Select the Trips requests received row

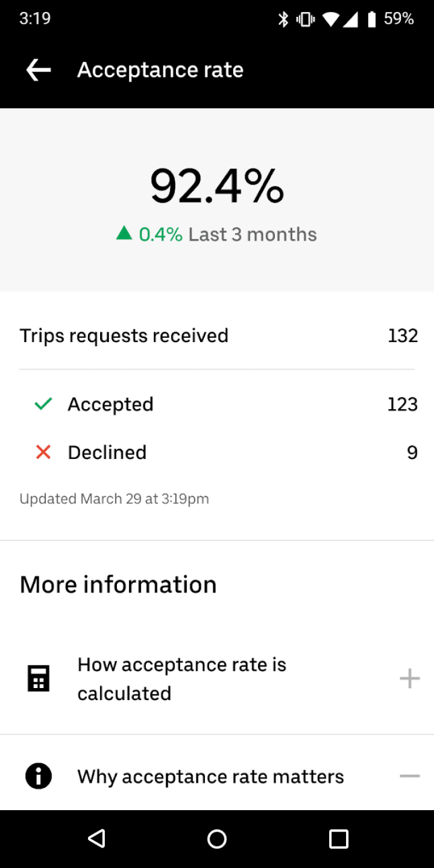pyautogui.click(x=217, y=336)
